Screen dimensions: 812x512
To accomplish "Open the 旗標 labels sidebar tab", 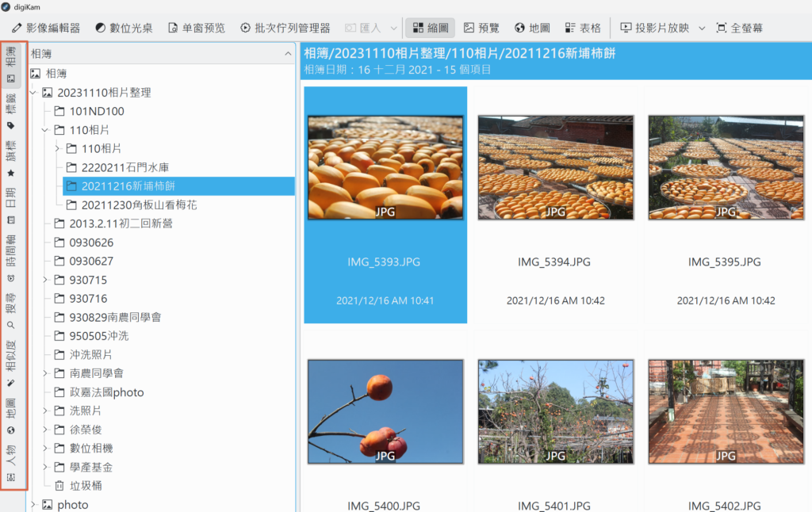I will point(11,159).
